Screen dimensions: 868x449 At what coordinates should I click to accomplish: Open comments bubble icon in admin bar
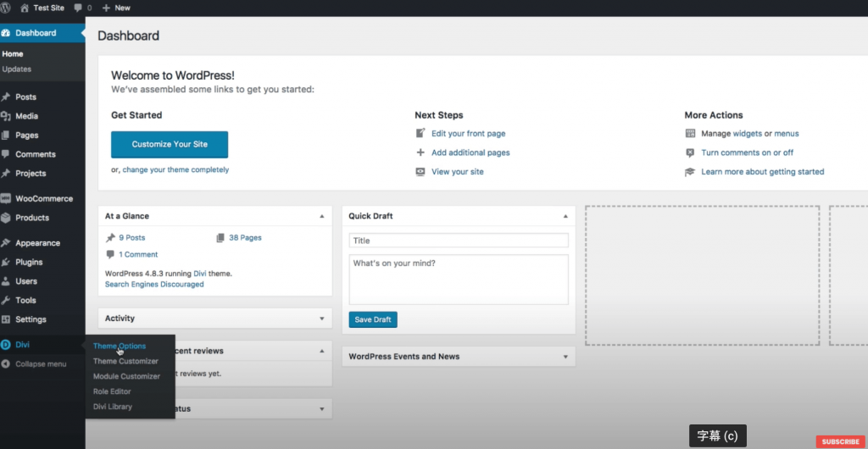click(78, 8)
